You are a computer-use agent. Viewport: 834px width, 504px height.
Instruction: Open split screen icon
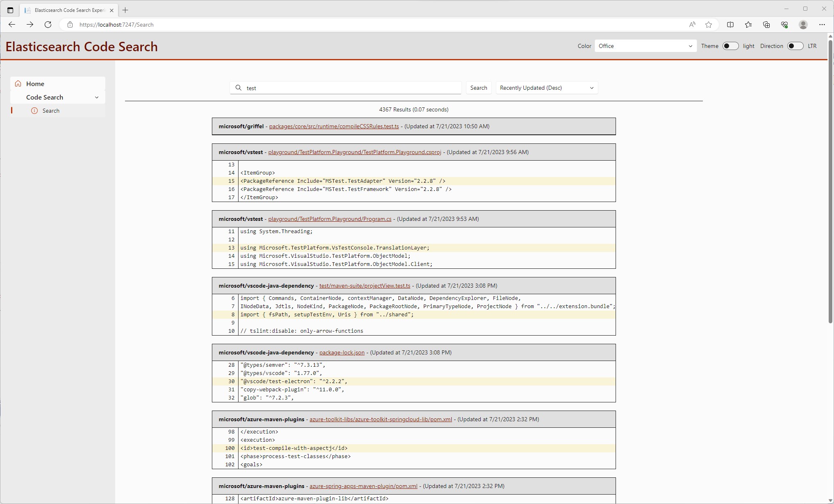pos(730,25)
